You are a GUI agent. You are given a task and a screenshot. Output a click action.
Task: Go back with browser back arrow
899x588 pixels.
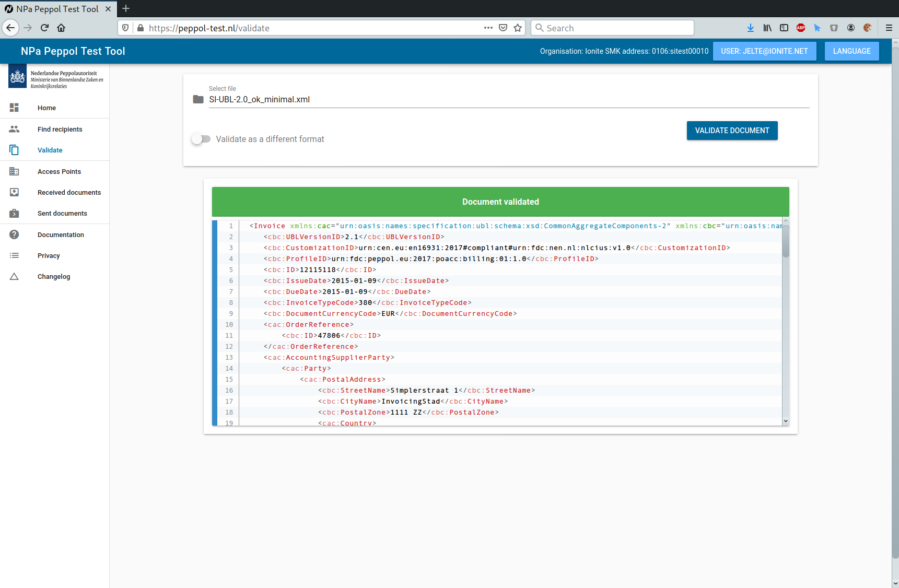point(10,28)
